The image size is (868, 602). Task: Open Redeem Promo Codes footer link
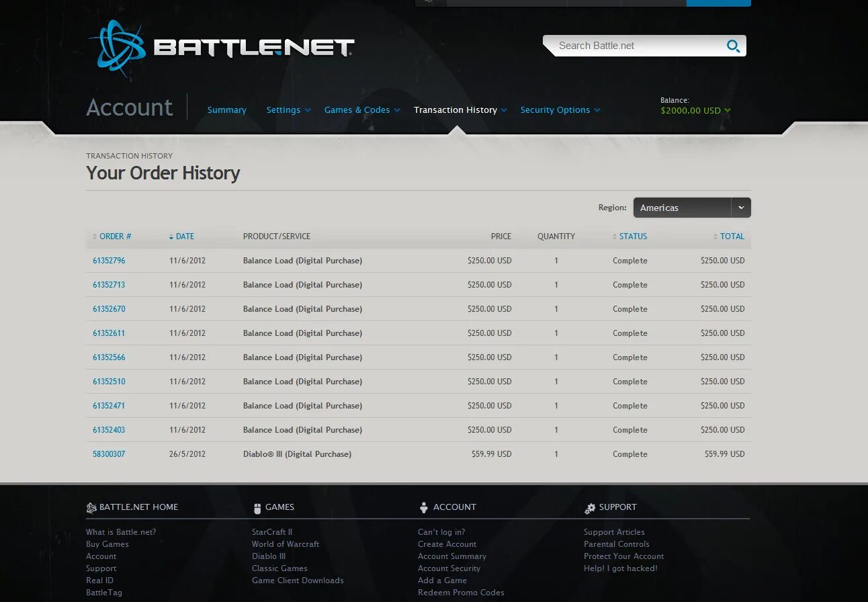(x=461, y=593)
